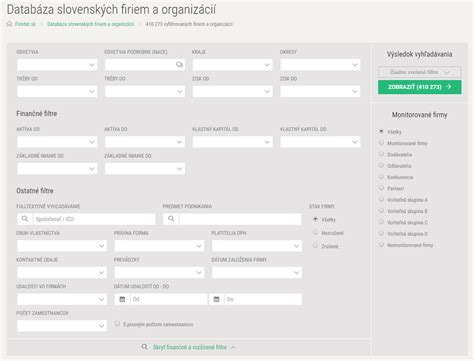
Task: Select Voliteľná skupina B radio
Action: [x=381, y=211]
